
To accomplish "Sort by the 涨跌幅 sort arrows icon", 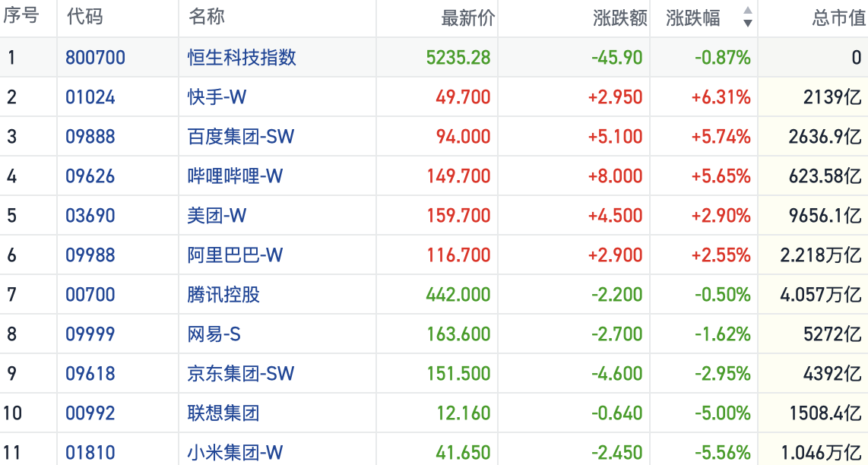I will (x=748, y=17).
